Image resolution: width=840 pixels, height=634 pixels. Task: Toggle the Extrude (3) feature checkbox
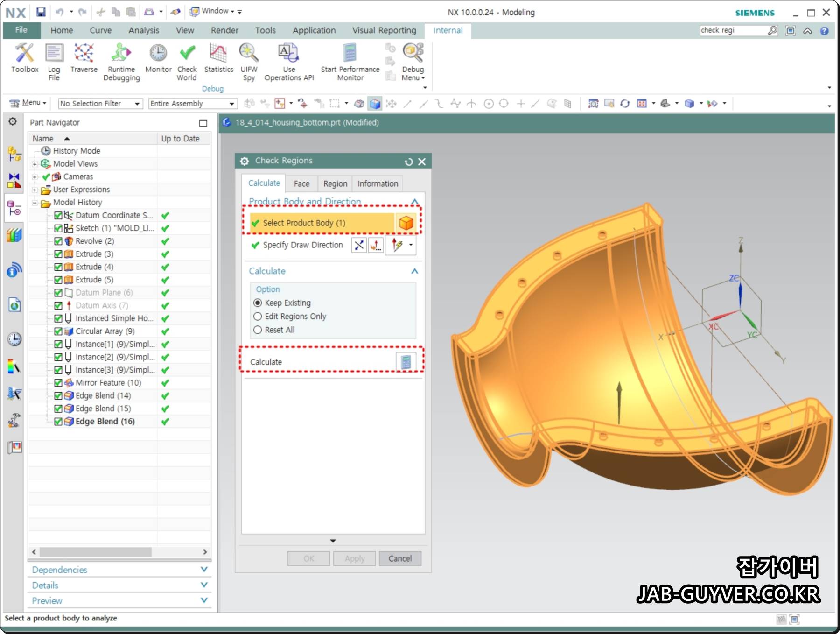58,254
